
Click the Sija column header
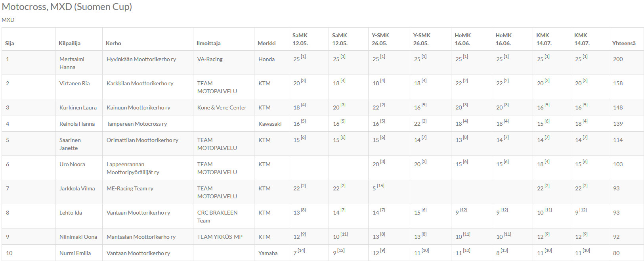(10, 43)
